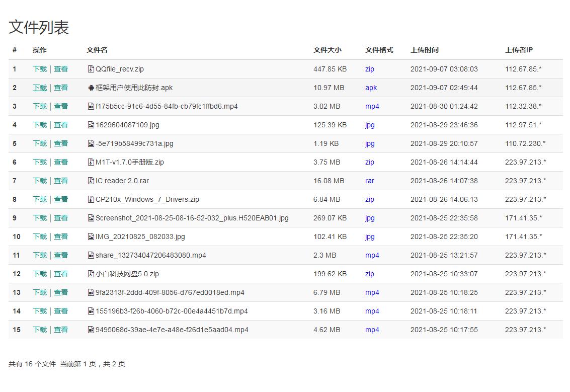Click the 文件大小 column header
570x392 pixels.
point(328,50)
